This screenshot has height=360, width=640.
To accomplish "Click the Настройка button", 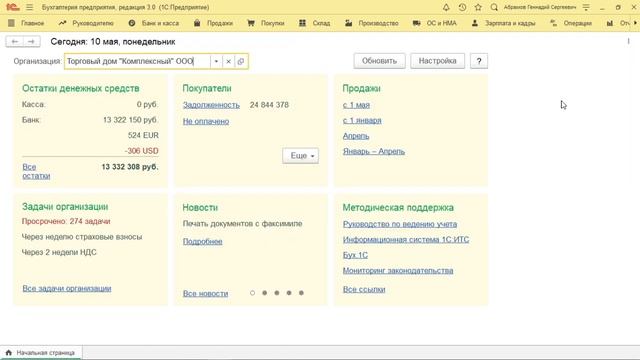I will click(438, 61).
